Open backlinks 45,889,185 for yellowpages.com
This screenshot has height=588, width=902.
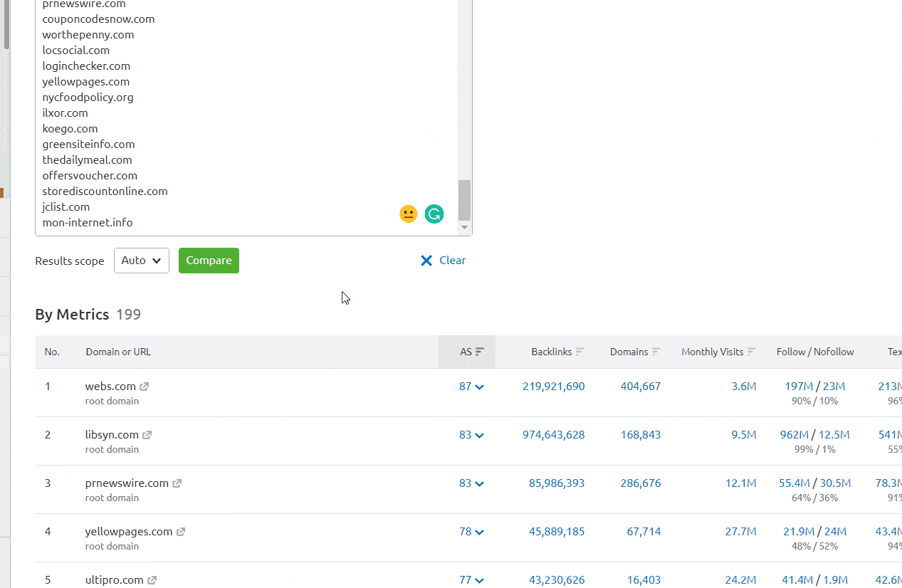tap(557, 532)
